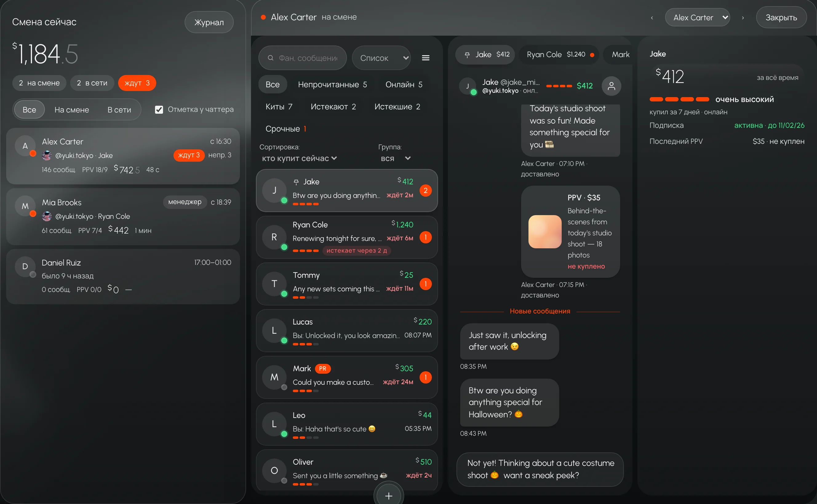This screenshot has height=504, width=817.
Task: Switch to Киты 7 tab
Action: coord(279,107)
